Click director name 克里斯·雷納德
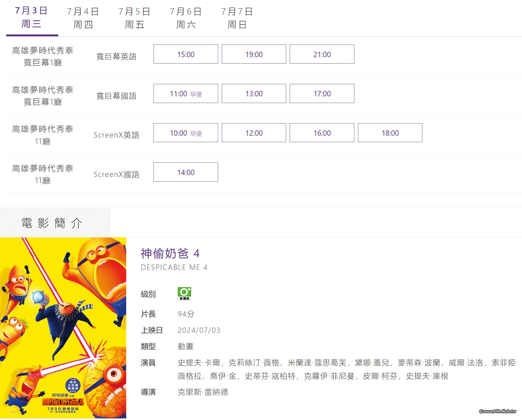522x420 pixels. tap(203, 392)
